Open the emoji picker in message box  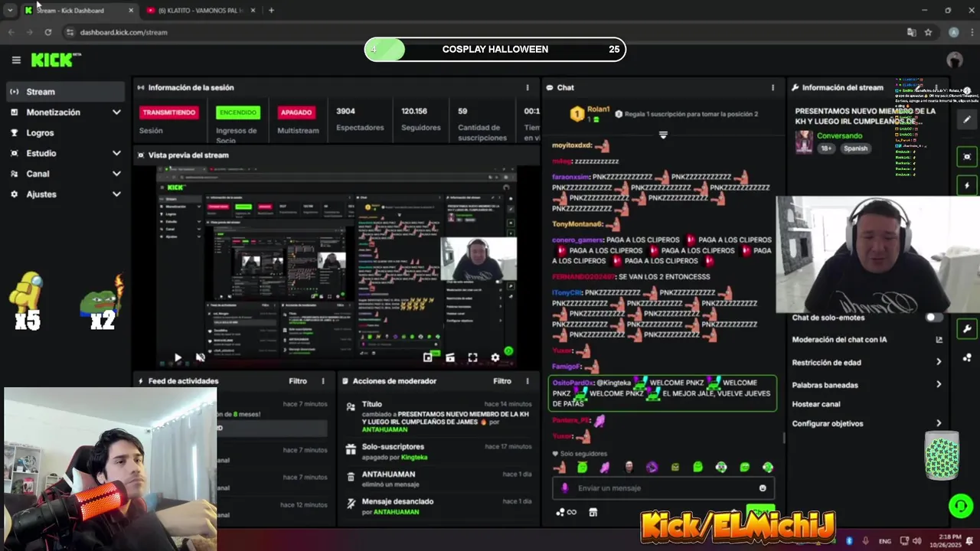pyautogui.click(x=763, y=488)
